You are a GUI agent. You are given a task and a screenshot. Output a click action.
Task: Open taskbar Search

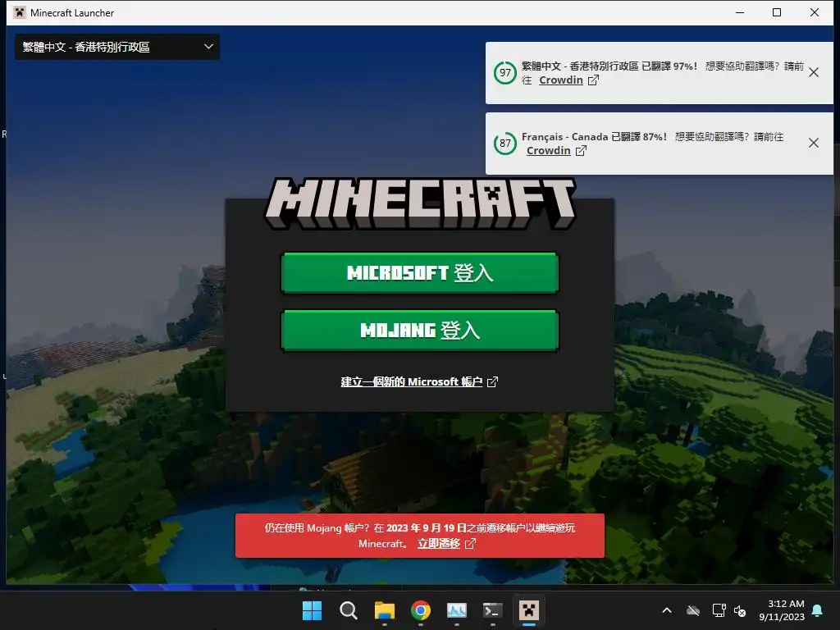[x=348, y=610]
